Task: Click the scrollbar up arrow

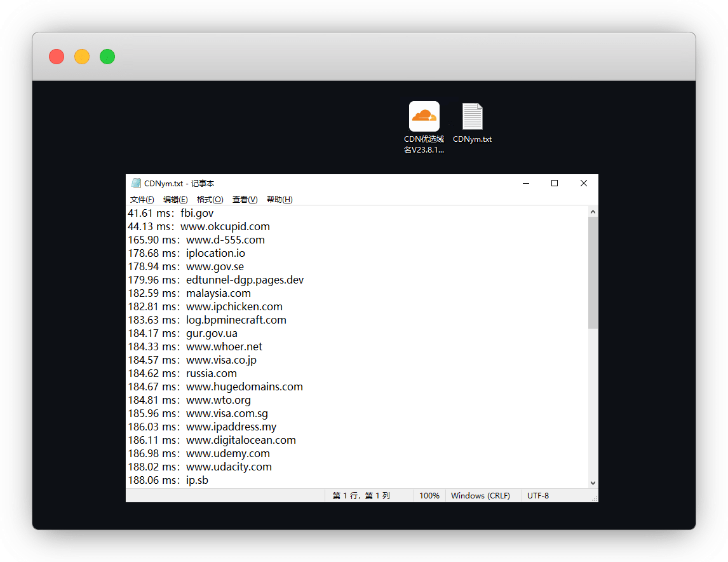Action: click(593, 212)
